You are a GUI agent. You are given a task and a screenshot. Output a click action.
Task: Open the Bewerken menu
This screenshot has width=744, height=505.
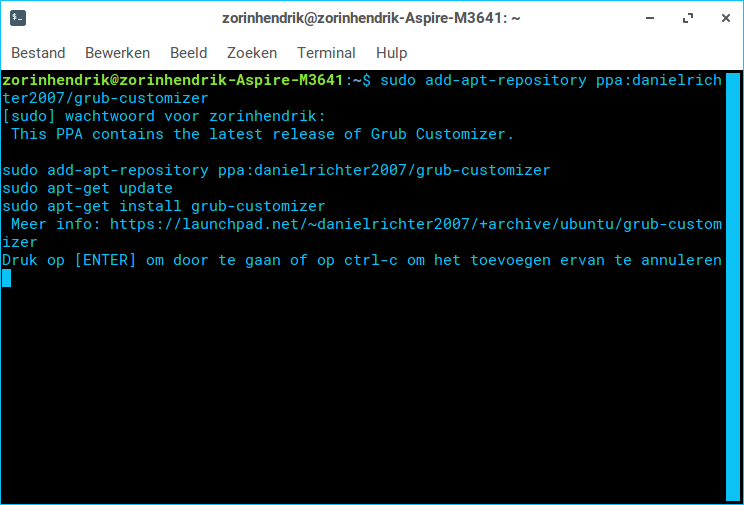pyautogui.click(x=118, y=53)
